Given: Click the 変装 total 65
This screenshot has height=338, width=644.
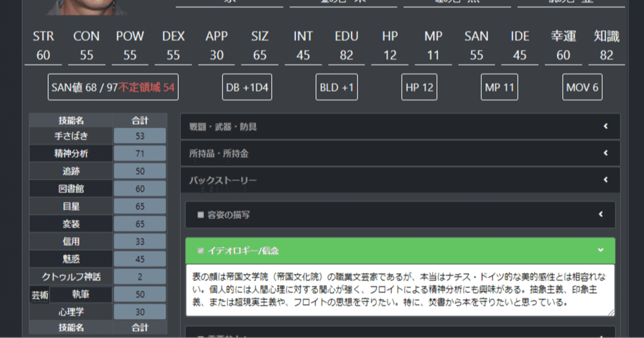Looking at the screenshot, I should tap(140, 224).
